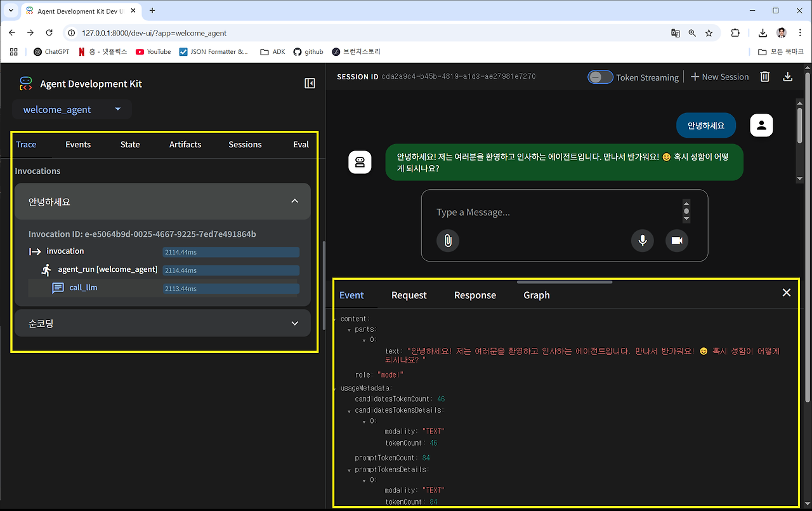Image resolution: width=812 pixels, height=511 pixels.
Task: Start microphone voice input
Action: point(643,241)
